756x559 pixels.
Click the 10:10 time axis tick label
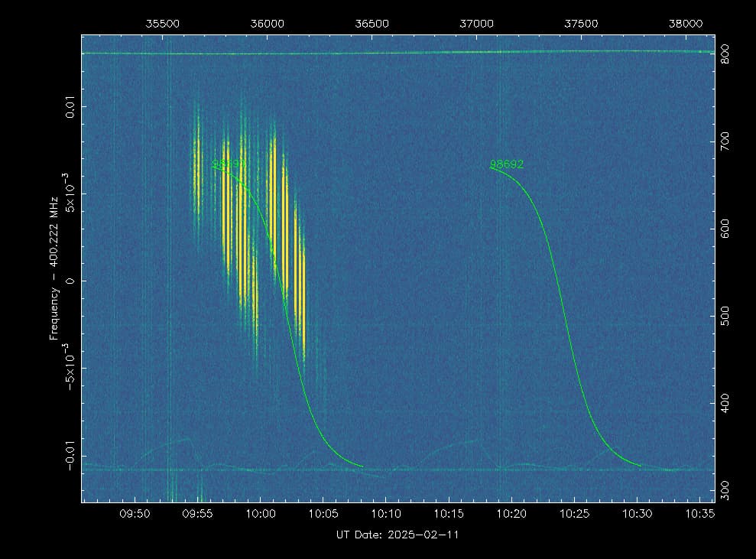click(x=386, y=514)
